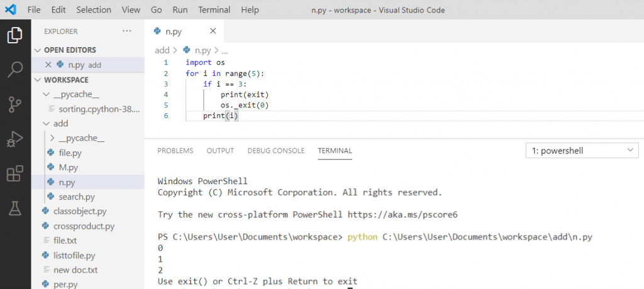644x289 pixels.
Task: Switch to the DEBUG CONSOLE tab
Action: coord(276,151)
